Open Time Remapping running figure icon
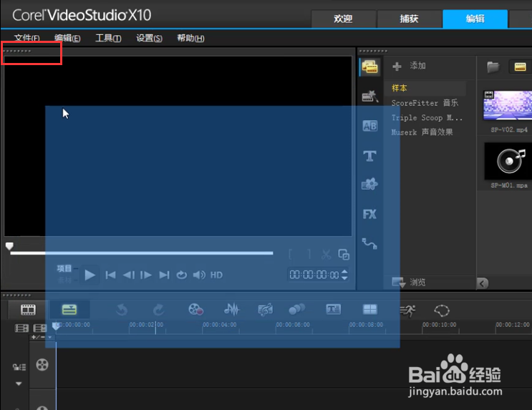 pyautogui.click(x=407, y=311)
